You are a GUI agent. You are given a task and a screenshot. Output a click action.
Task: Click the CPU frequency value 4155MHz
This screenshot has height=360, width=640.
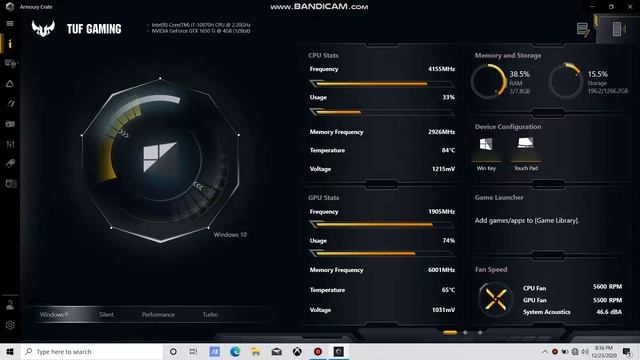(x=441, y=69)
